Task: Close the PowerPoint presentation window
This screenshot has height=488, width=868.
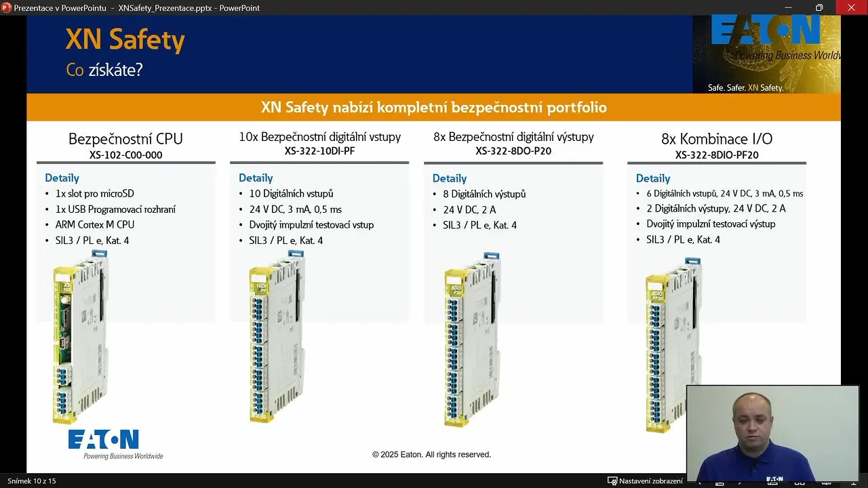Action: pyautogui.click(x=852, y=8)
